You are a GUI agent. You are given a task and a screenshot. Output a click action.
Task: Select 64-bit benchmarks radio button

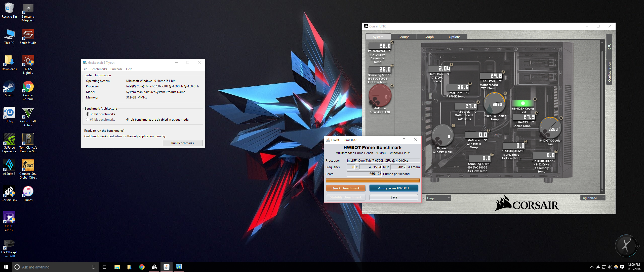(x=88, y=120)
